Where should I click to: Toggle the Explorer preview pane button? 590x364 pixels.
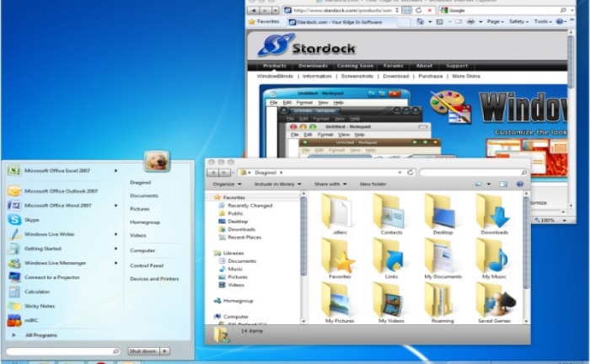coord(503,184)
